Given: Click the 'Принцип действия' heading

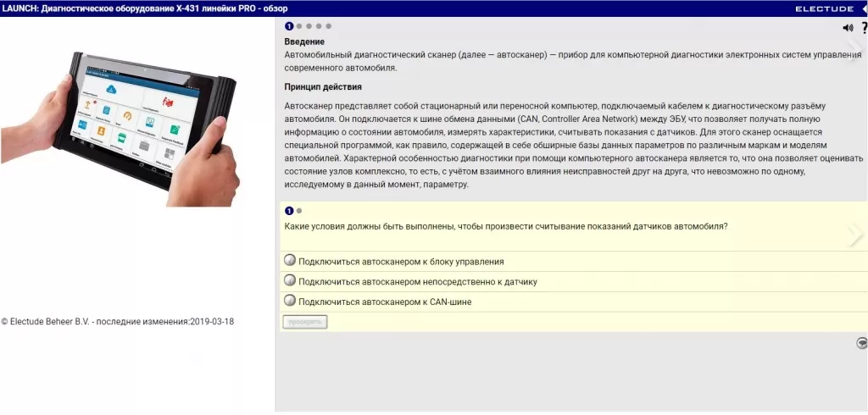Looking at the screenshot, I should 323,87.
